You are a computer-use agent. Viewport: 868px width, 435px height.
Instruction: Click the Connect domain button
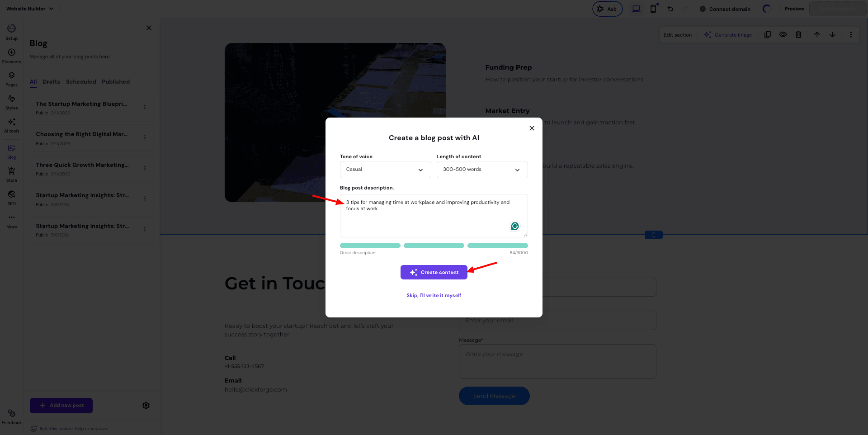point(725,9)
